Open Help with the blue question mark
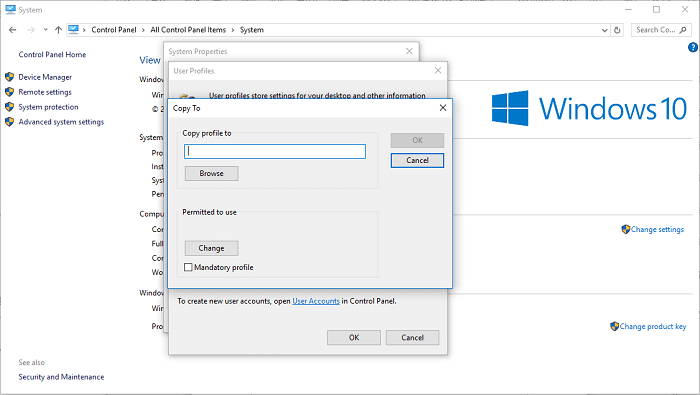 point(693,47)
